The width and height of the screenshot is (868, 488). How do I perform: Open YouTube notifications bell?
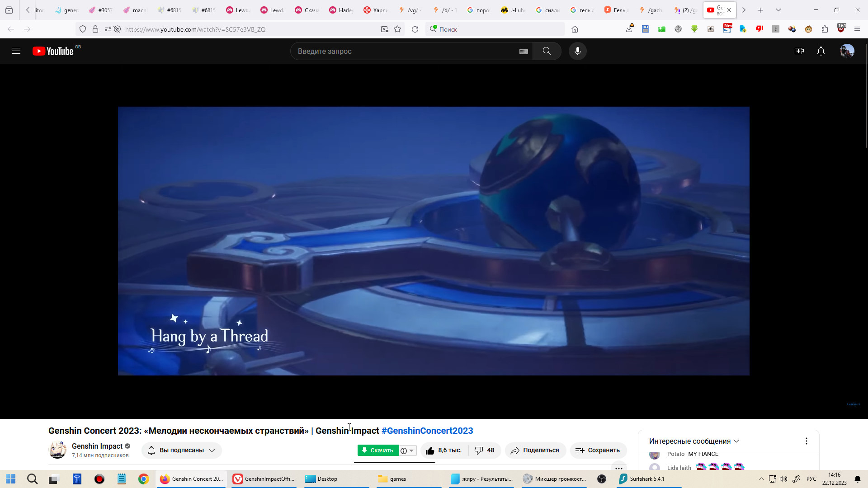(x=821, y=51)
